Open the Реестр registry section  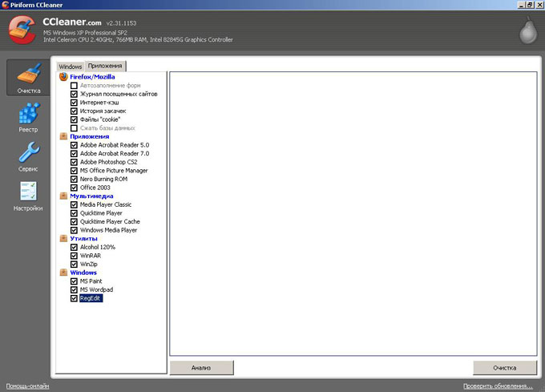point(28,118)
